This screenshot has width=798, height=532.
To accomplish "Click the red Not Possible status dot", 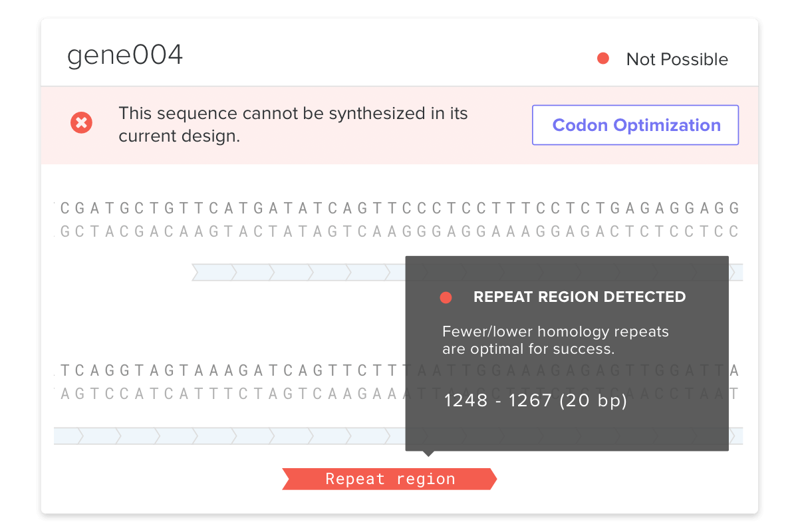I will point(603,59).
